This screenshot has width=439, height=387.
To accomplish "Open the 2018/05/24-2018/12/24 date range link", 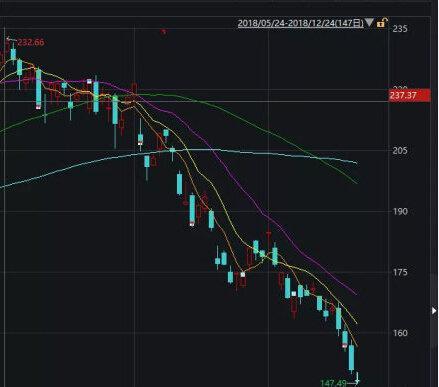I will coord(300,23).
